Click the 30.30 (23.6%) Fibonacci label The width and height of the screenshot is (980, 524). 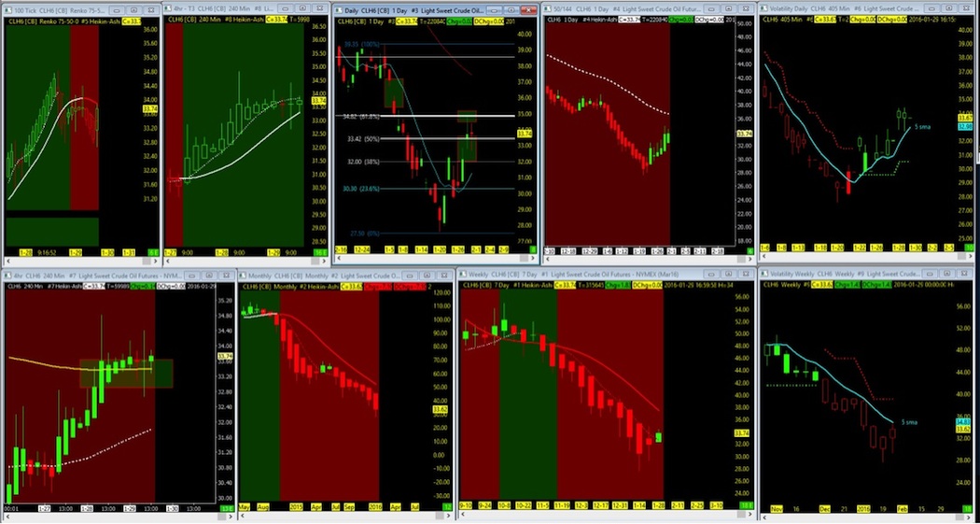pyautogui.click(x=358, y=190)
